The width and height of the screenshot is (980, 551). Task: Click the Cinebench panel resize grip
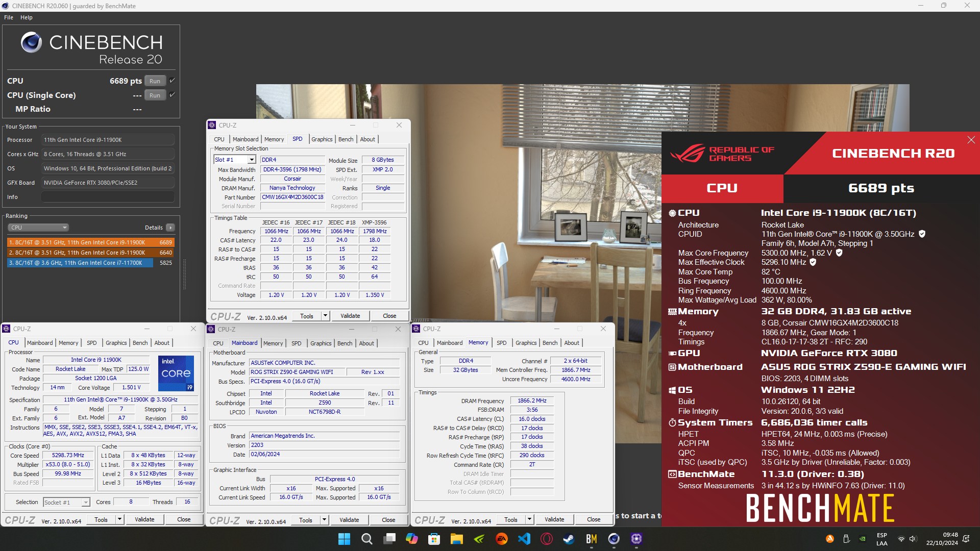(184, 274)
